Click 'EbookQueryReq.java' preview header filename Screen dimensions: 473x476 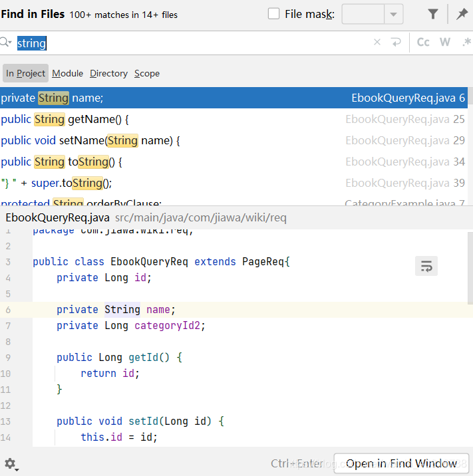point(57,217)
